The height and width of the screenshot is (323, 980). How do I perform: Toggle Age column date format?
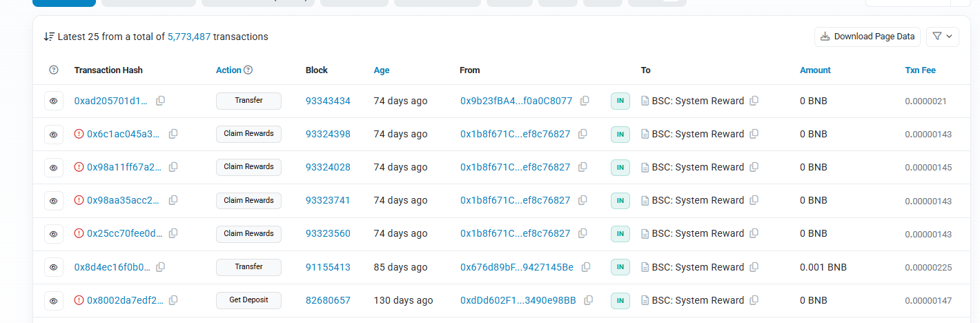[382, 70]
